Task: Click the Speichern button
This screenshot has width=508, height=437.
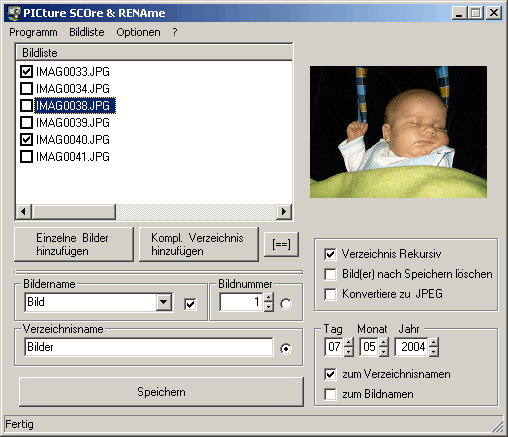Action: point(161,392)
